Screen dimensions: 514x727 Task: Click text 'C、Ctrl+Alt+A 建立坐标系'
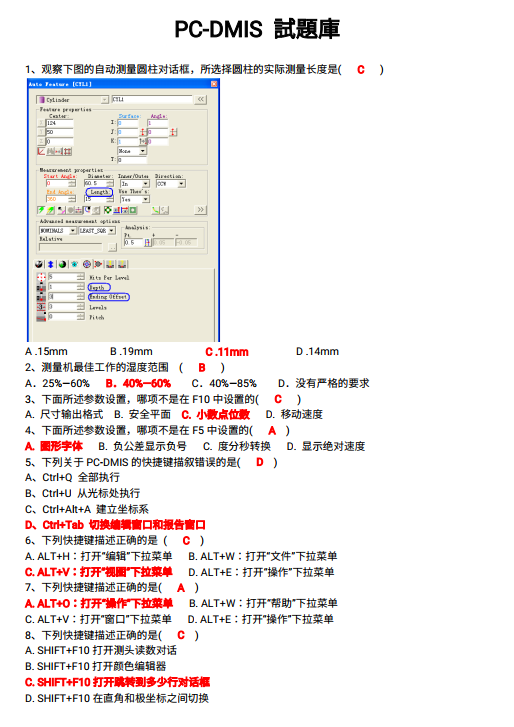87,509
